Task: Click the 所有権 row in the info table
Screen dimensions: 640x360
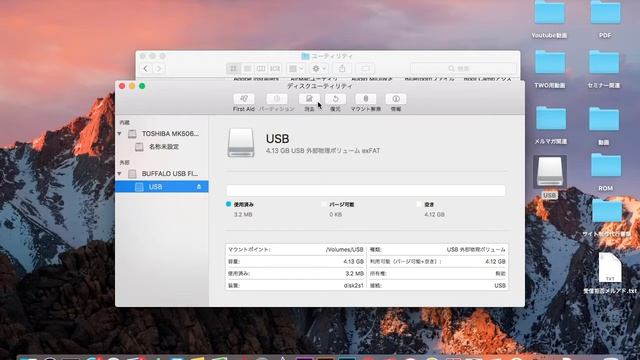Action: (438, 273)
